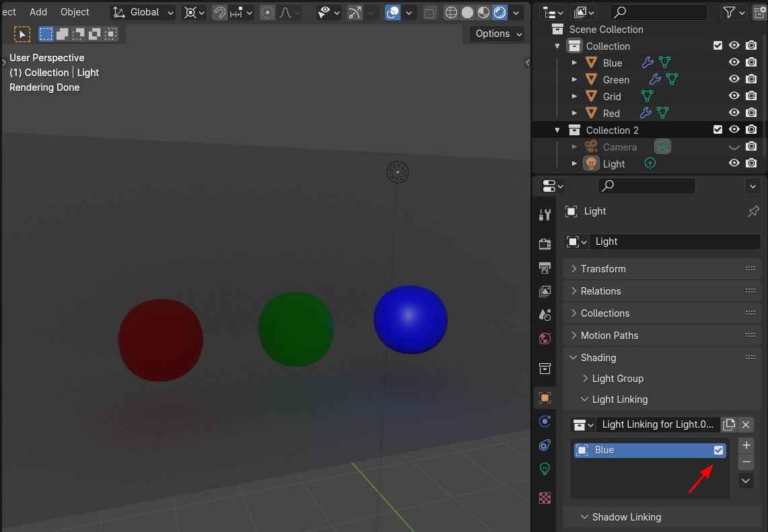This screenshot has width=768, height=532.
Task: Toggle viewport overlays
Action: coord(393,12)
